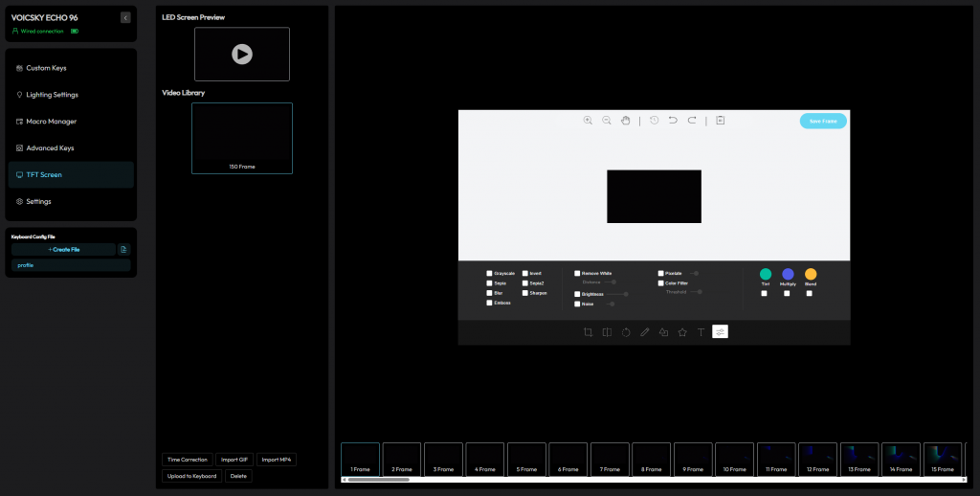The height and width of the screenshot is (496, 980).
Task: Click the Create File button
Action: 64,250
